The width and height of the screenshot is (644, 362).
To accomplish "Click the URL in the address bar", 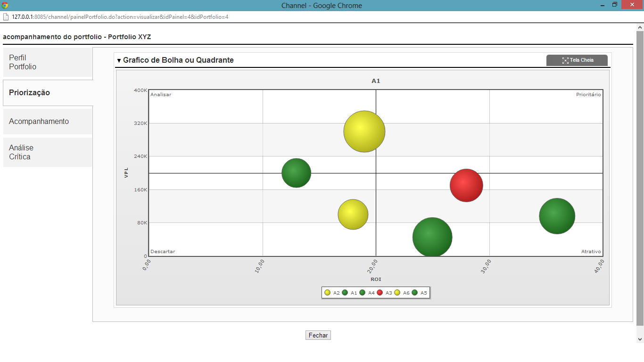I will point(120,16).
